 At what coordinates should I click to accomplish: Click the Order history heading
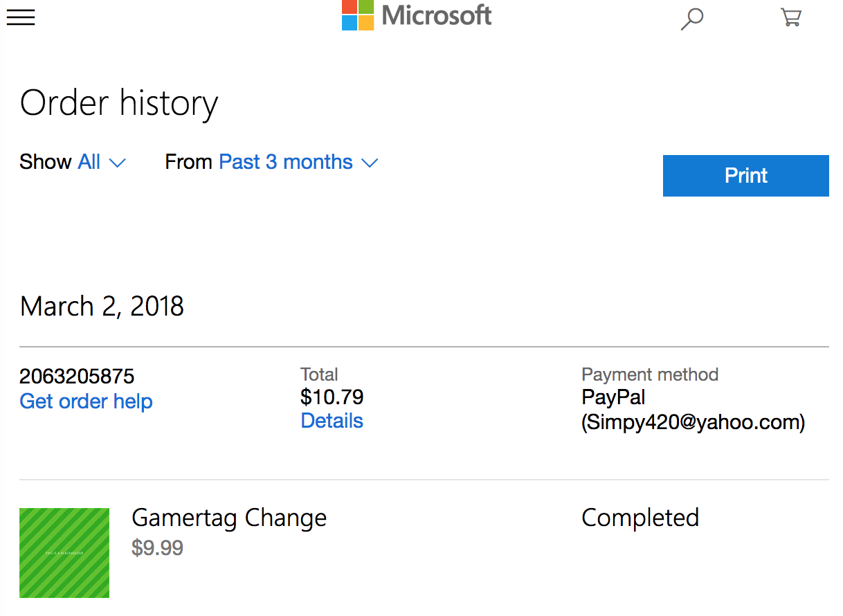(119, 103)
